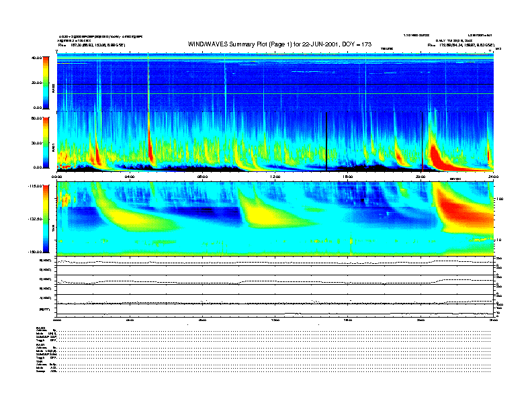Click the 20.00 label on top colorbar
The image size is (532, 411).
pyautogui.click(x=37, y=83)
